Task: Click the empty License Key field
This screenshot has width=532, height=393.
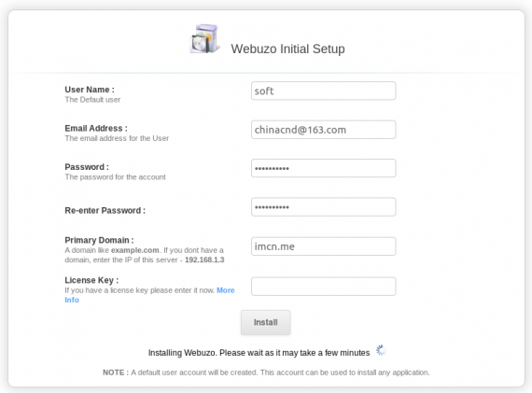Action: tap(323, 287)
